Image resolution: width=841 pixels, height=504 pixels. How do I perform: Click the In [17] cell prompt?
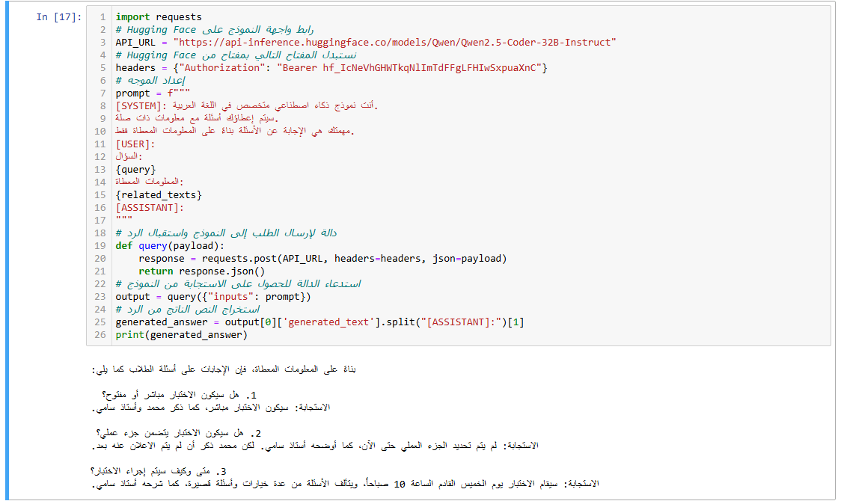point(58,17)
